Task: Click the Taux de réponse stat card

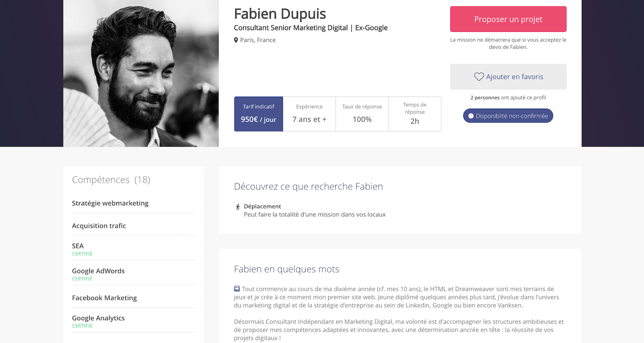Action: point(361,113)
